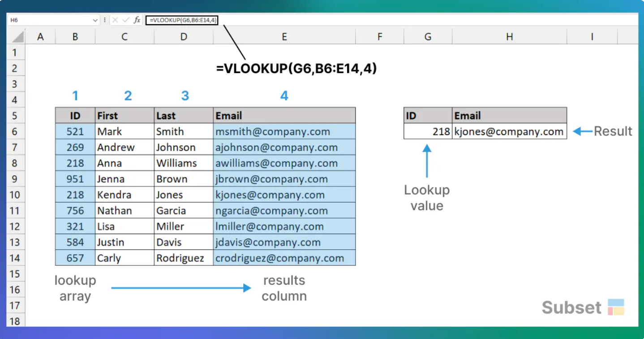Select column B header
Viewport: 644px width, 339px height.
pyautogui.click(x=75, y=37)
